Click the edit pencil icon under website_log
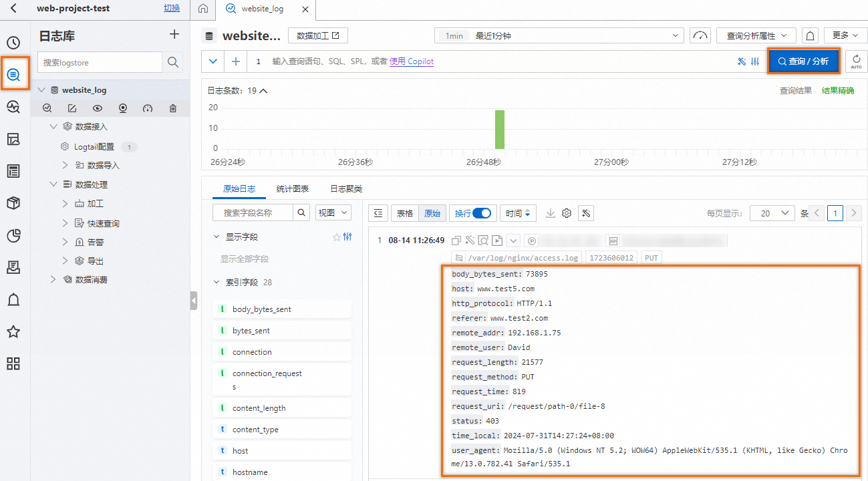868x481 pixels. tap(72, 108)
